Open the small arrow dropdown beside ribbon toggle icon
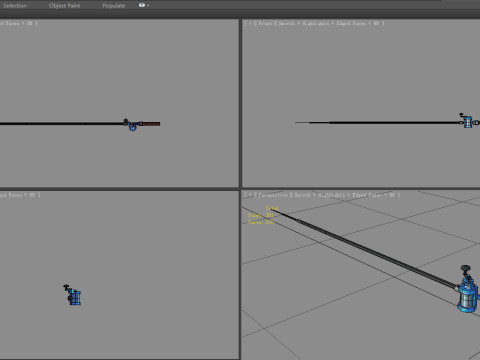This screenshot has width=480, height=360. click(148, 5)
